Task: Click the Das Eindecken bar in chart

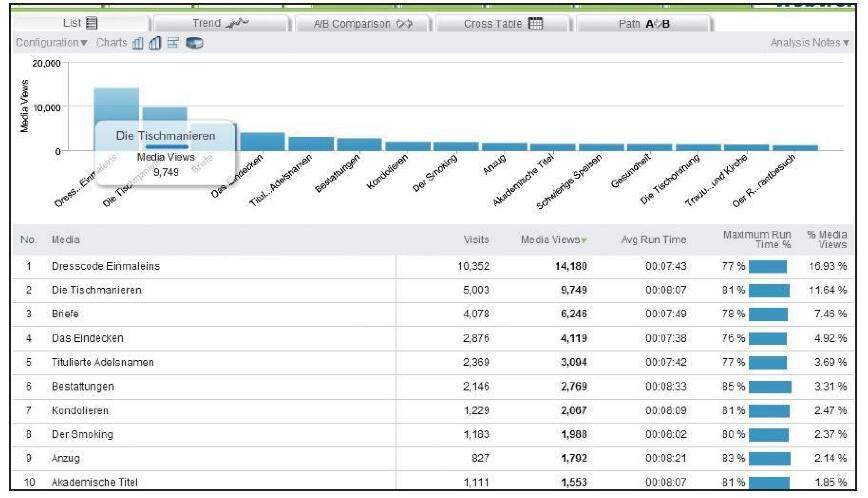Action: (x=262, y=141)
